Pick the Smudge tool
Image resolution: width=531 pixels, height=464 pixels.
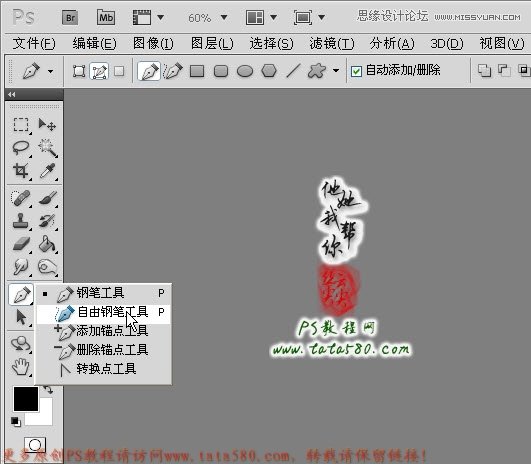21,267
